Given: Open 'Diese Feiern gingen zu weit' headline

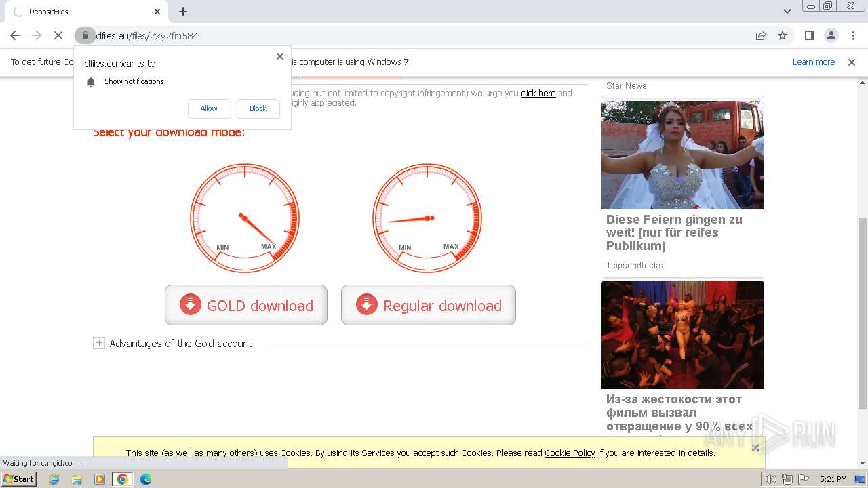Looking at the screenshot, I should point(674,232).
